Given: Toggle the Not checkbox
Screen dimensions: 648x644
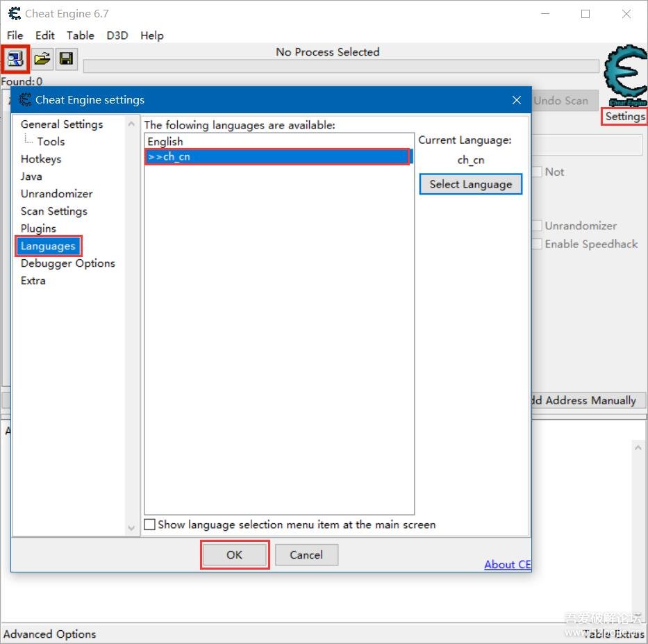Looking at the screenshot, I should [538, 172].
